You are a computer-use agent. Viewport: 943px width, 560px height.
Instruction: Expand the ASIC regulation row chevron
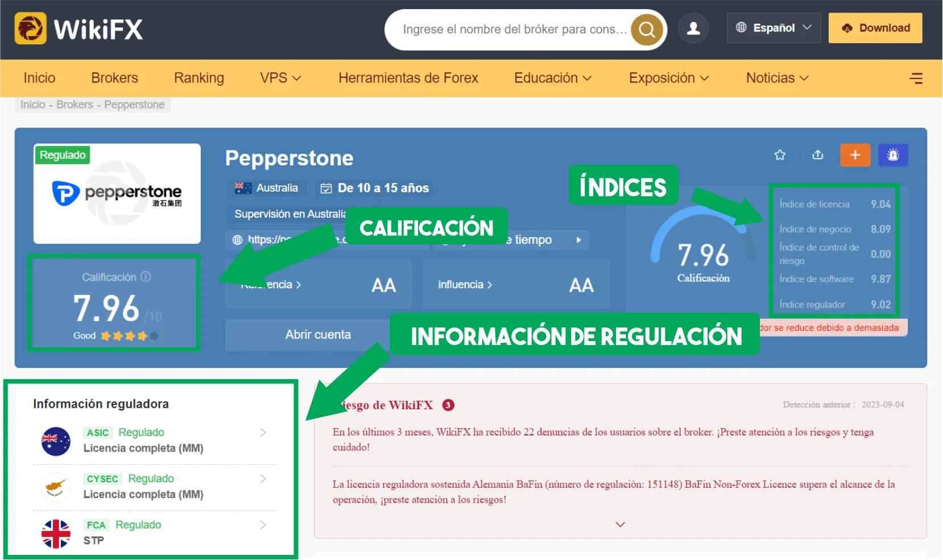[263, 433]
